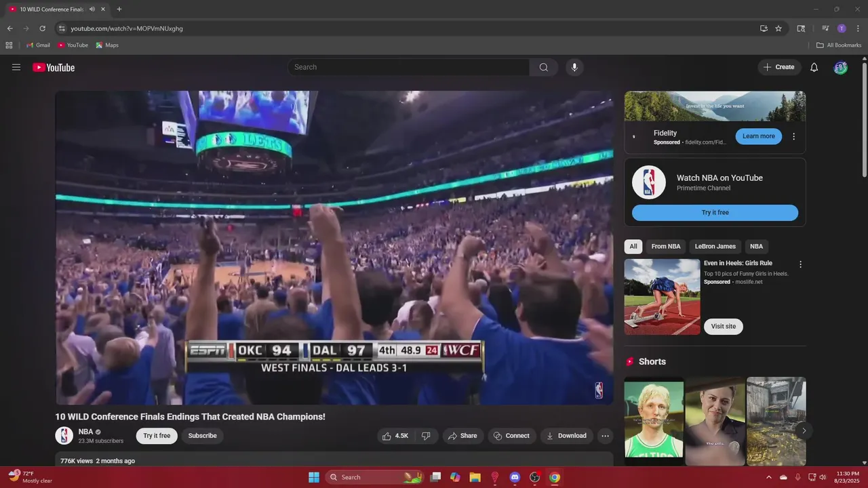The width and height of the screenshot is (868, 488).
Task: Open the Celtics jersey Short thumbnail
Action: (654, 420)
